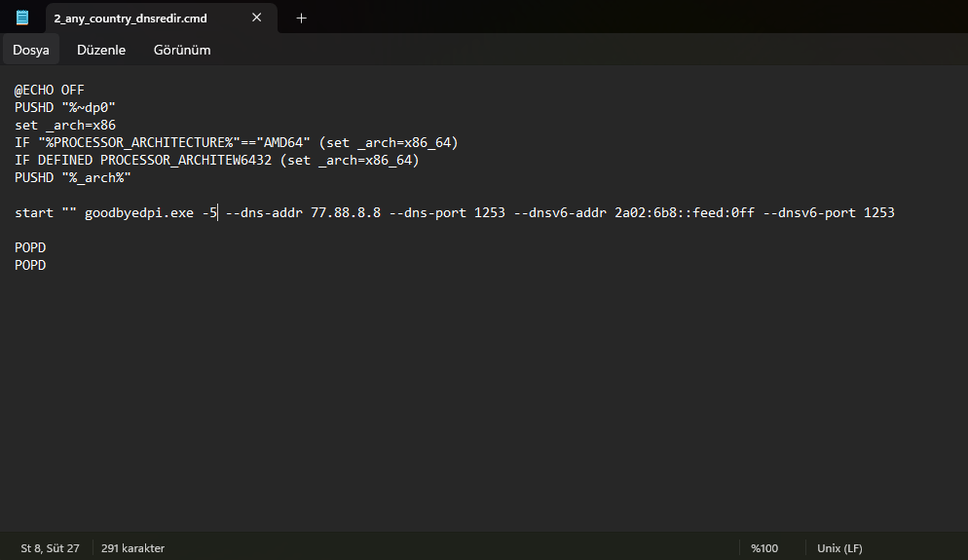Click 'St 8, Süt 27' cursor position

(x=50, y=548)
